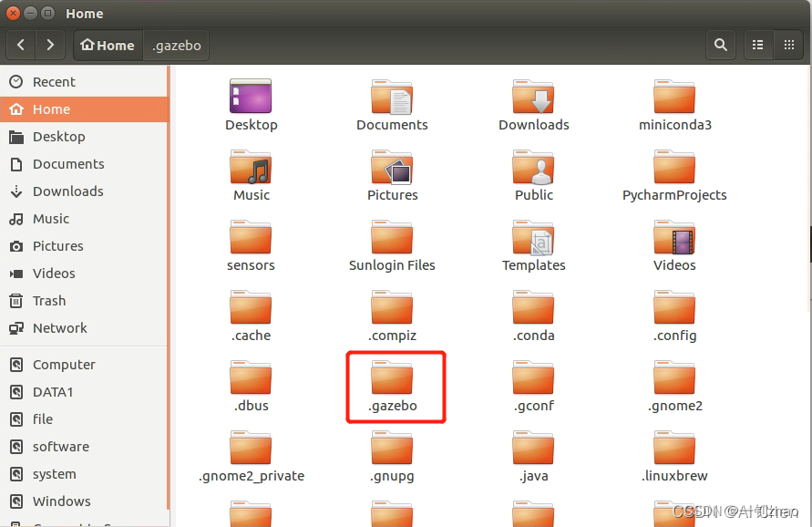The image size is (812, 527).
Task: Go forward with the right arrow button
Action: tap(50, 45)
